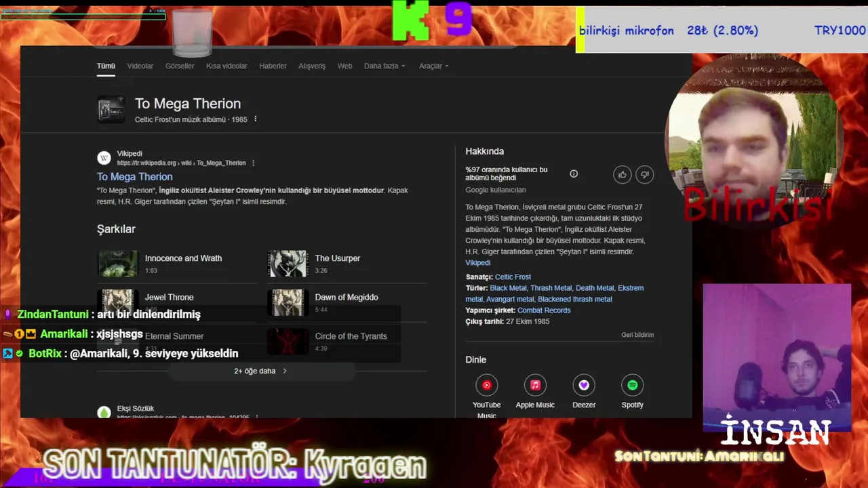Click the Şarkılar section heading
Image resolution: width=868 pixels, height=488 pixels.
[x=116, y=229]
